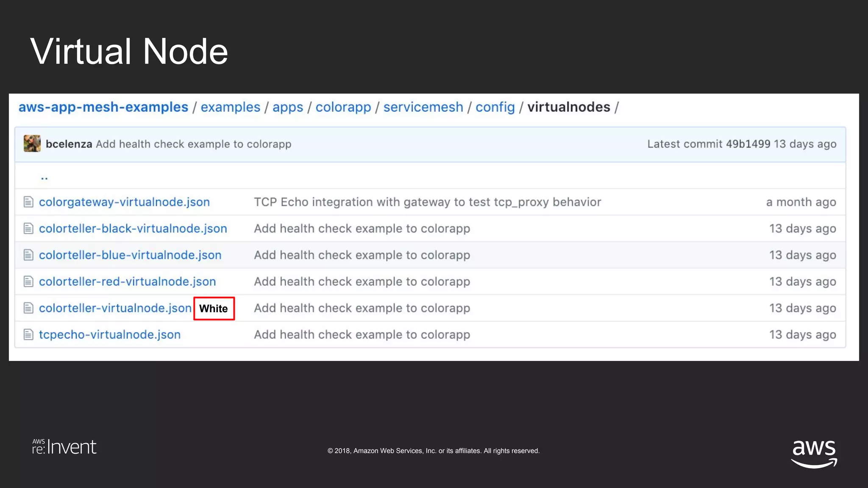This screenshot has width=868, height=488.
Task: Open tcpecho-virtualnode.json file
Action: coord(109,335)
